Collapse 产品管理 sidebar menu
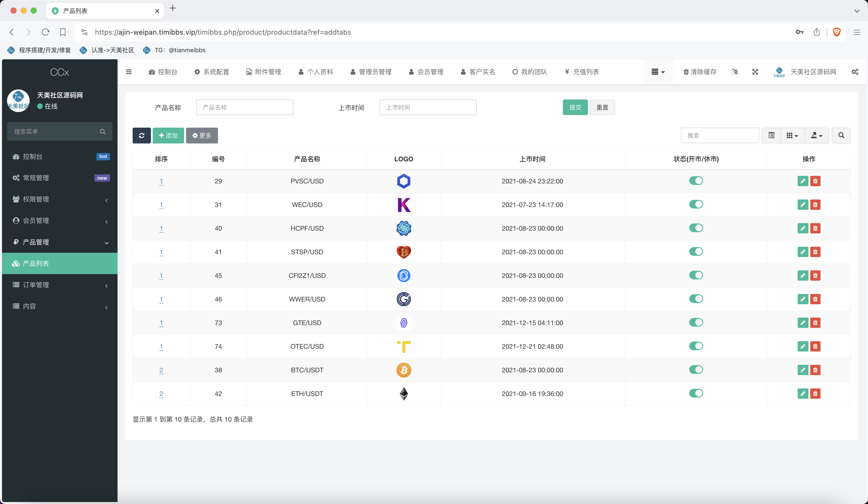868x504 pixels. point(60,242)
